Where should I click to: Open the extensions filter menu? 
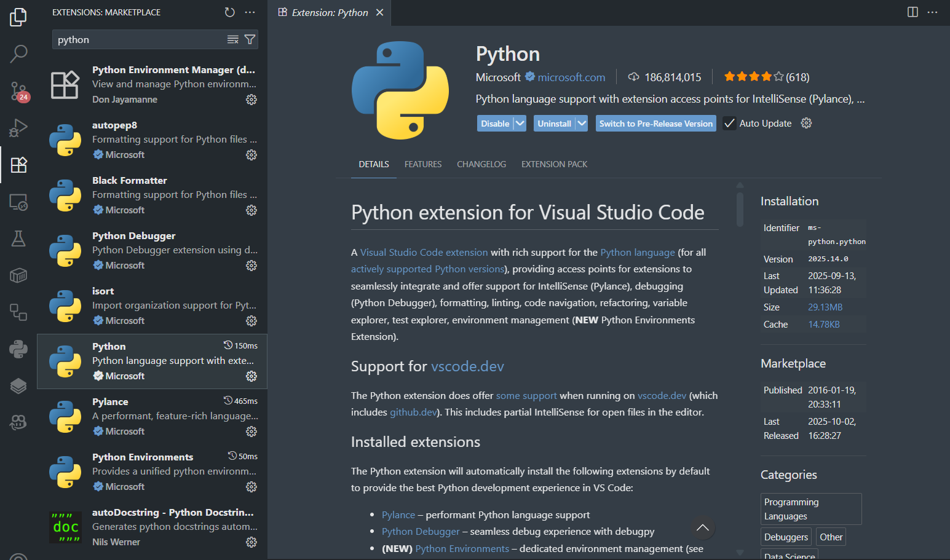tap(250, 39)
